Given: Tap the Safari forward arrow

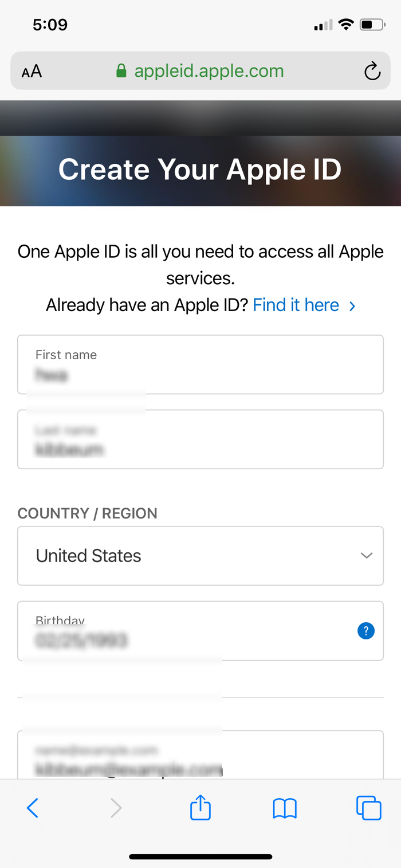Looking at the screenshot, I should point(116,808).
